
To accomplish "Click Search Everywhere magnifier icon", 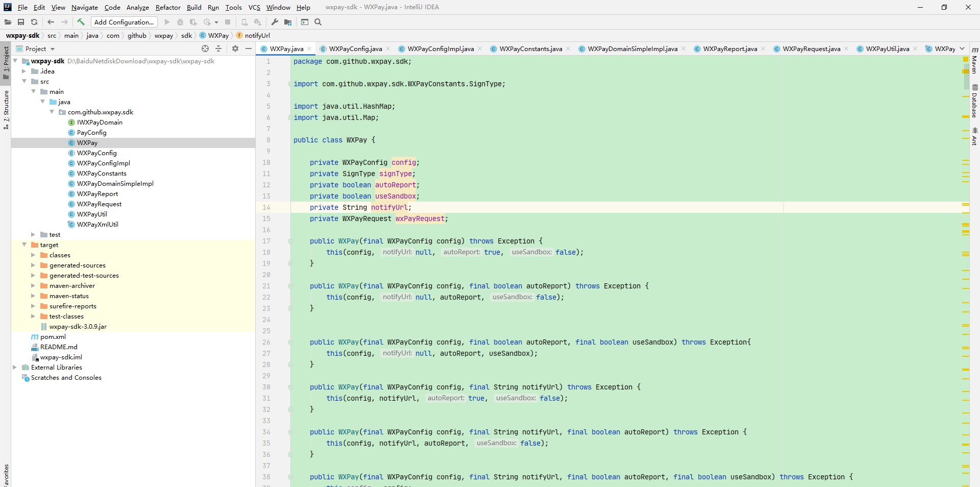I will tap(318, 22).
